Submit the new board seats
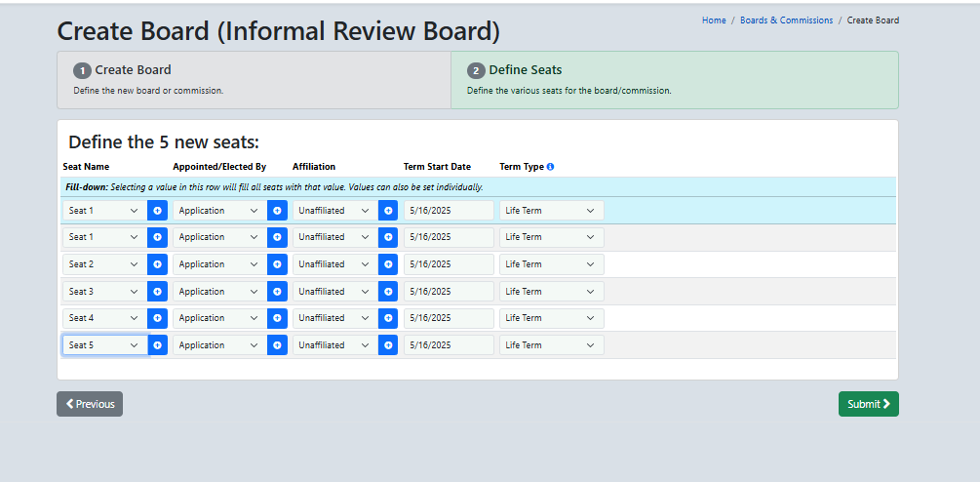Viewport: 980px width, 482px height. (868, 404)
